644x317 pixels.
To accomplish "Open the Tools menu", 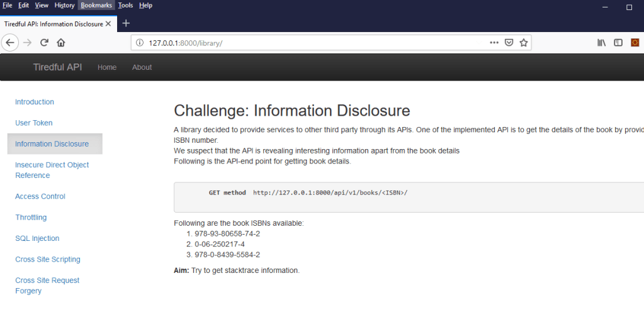I will (125, 5).
